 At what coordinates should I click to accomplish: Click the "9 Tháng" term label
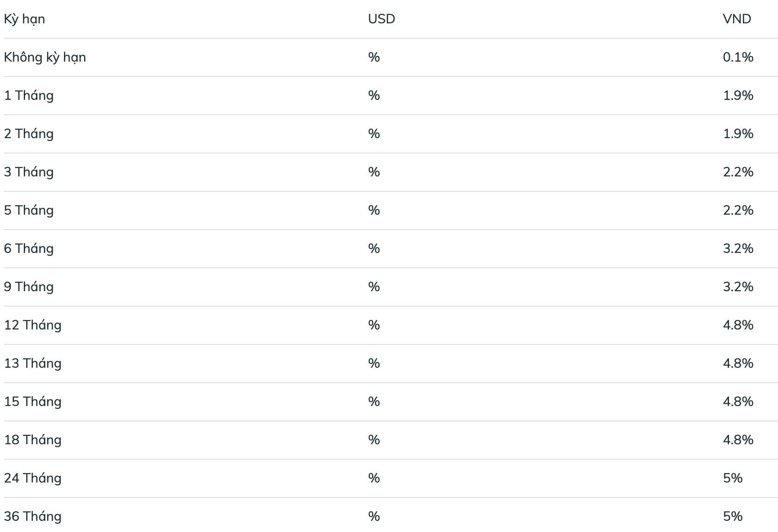tap(28, 287)
